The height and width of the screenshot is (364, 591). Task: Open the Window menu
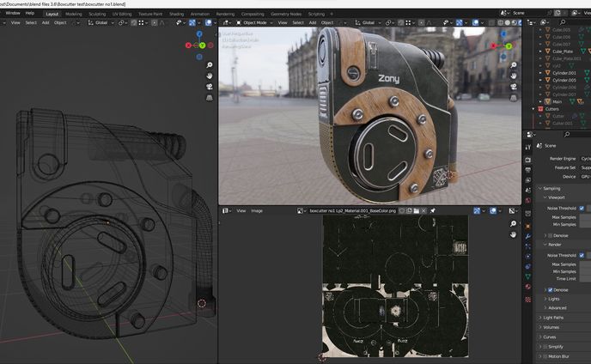[12, 14]
